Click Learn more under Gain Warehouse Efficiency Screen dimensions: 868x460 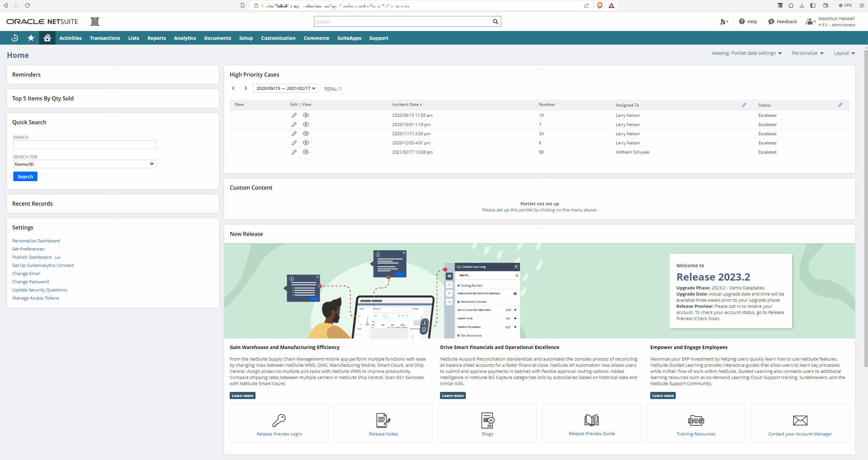[243, 396]
